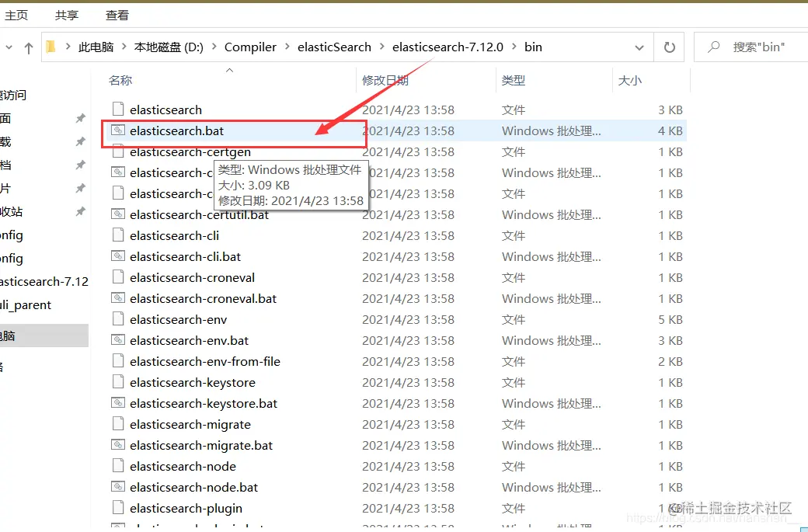Select Compiler in the breadcrumb path
The width and height of the screenshot is (808, 532).
point(250,47)
